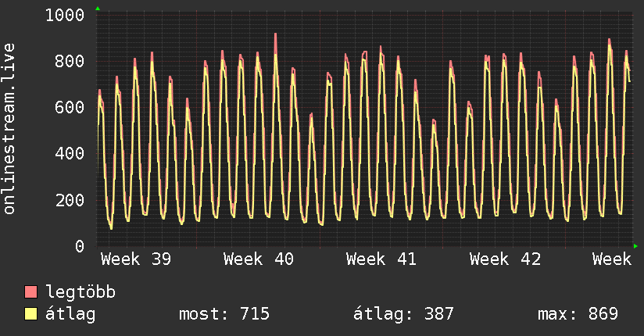Viewport: 644px width, 336px height.
Task: Click the green arrow atop the y-axis
Action: point(98,9)
